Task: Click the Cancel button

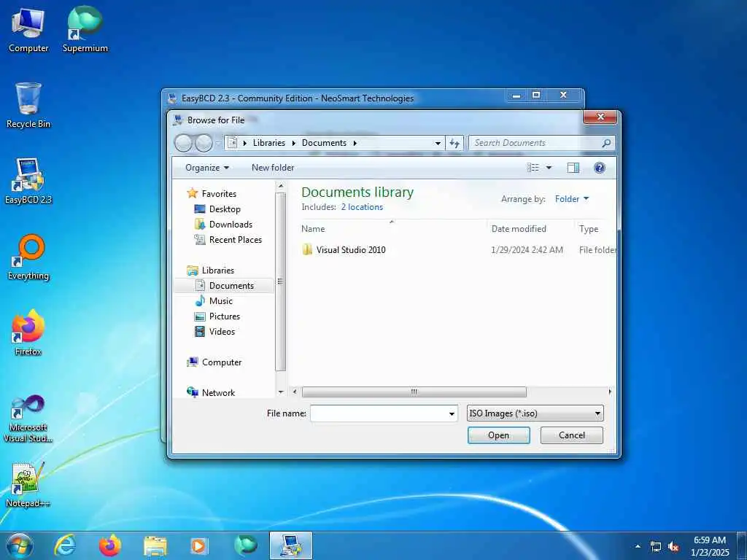Action: [572, 435]
